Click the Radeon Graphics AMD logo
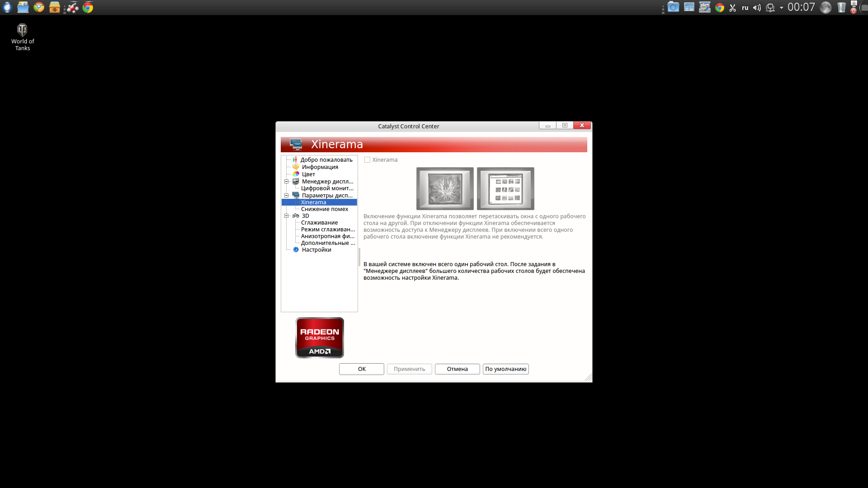 (320, 338)
